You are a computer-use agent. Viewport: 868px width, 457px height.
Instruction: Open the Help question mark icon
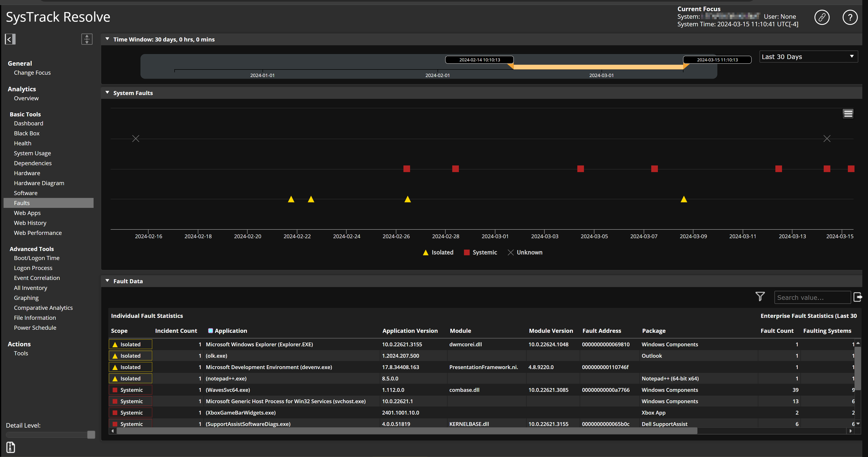850,17
